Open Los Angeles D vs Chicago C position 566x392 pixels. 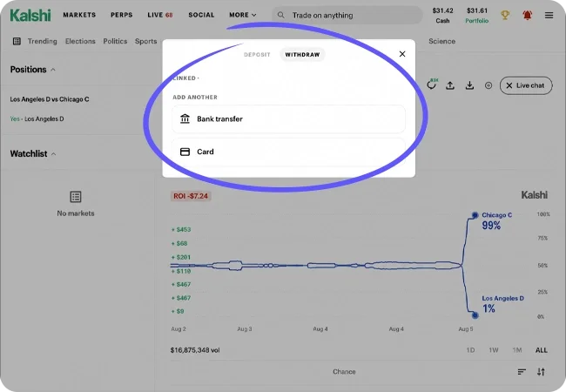click(x=50, y=99)
